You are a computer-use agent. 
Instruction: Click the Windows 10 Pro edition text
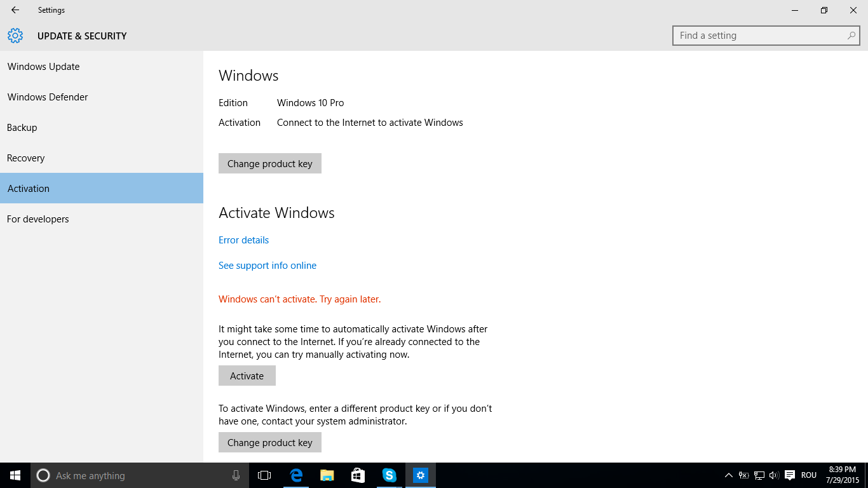310,103
